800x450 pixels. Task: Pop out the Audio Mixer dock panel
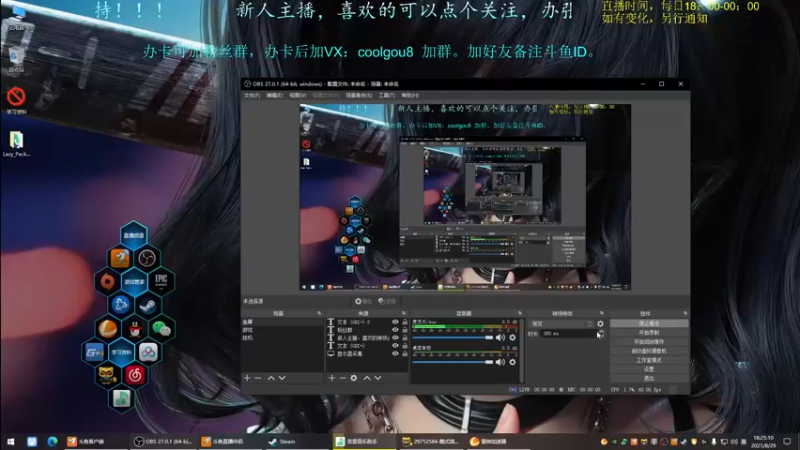coord(520,313)
